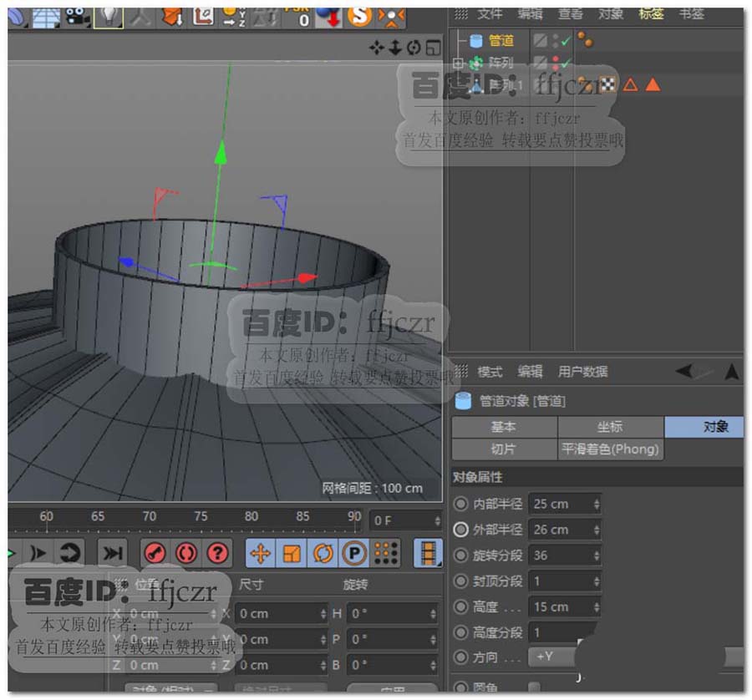
Task: Step to next frame in playback controls
Action: point(38,553)
